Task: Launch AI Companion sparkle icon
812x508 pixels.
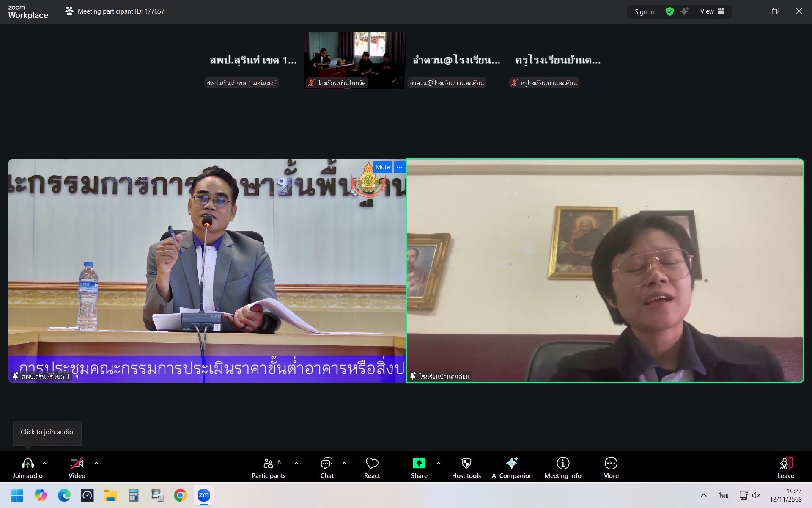Action: pyautogui.click(x=512, y=464)
